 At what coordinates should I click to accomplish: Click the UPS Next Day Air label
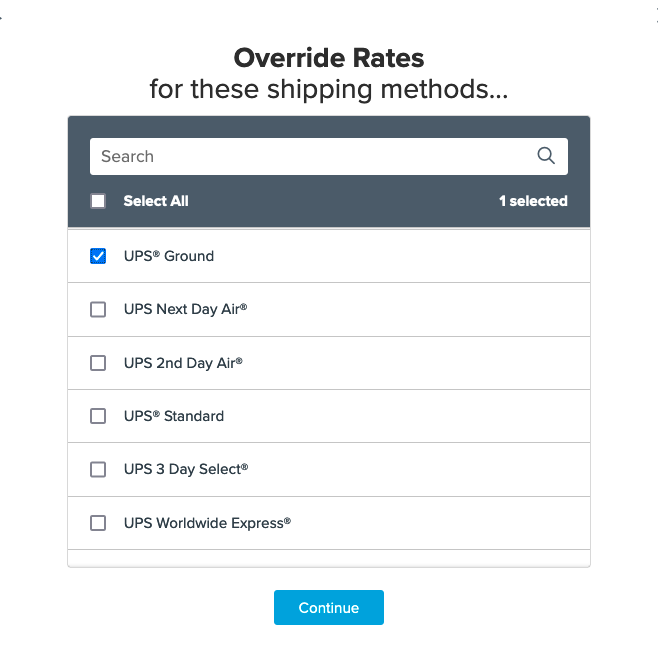185,310
